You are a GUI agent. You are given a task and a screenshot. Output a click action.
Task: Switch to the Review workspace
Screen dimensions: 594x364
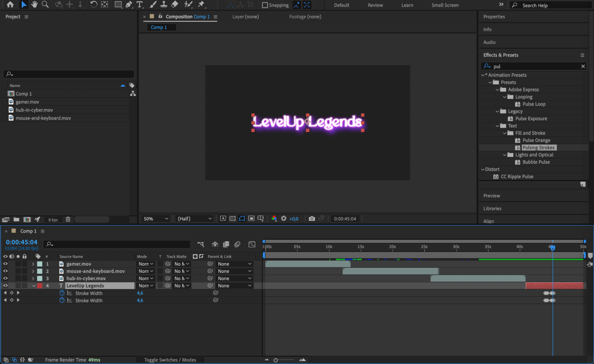click(375, 5)
